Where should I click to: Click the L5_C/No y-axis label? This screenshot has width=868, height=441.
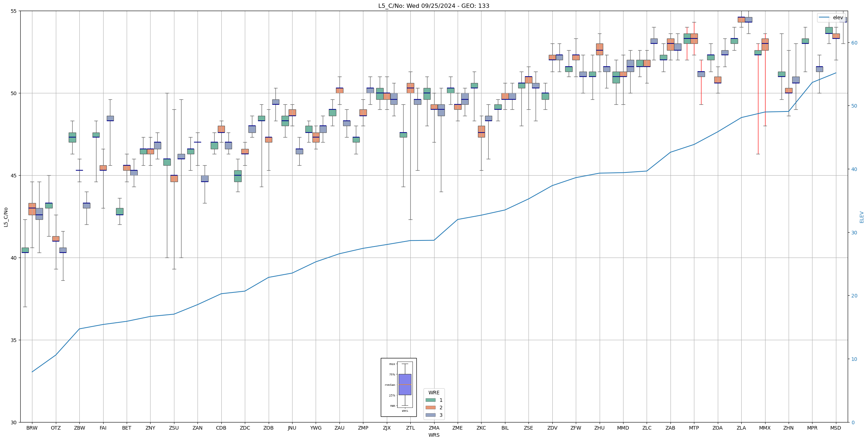(6, 217)
